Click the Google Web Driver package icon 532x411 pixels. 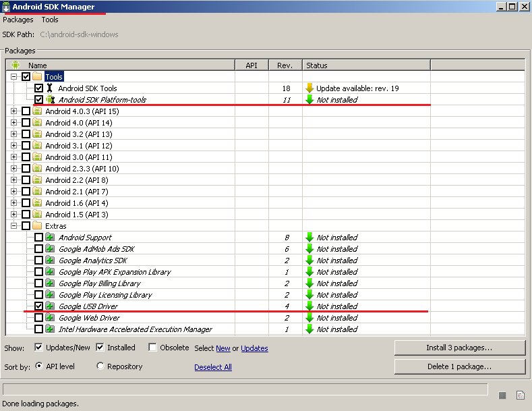pyautogui.click(x=50, y=318)
